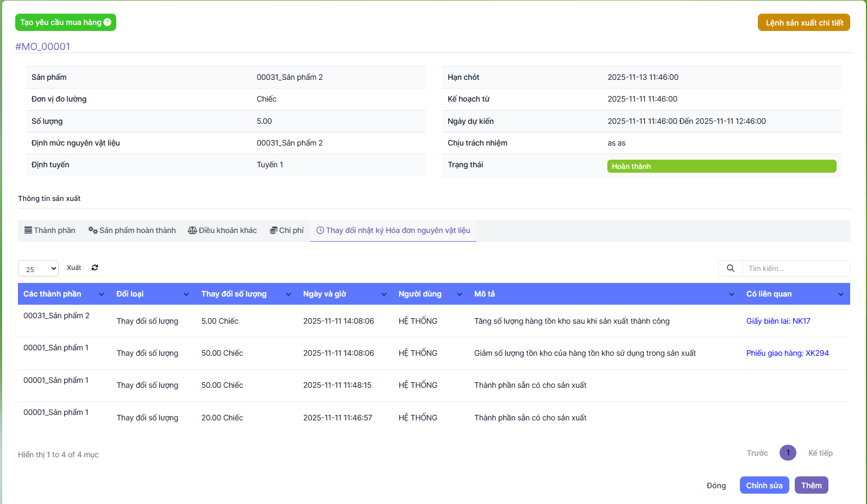Click the Tìm kiếm search field
This screenshot has width=867, height=504.
pos(796,268)
